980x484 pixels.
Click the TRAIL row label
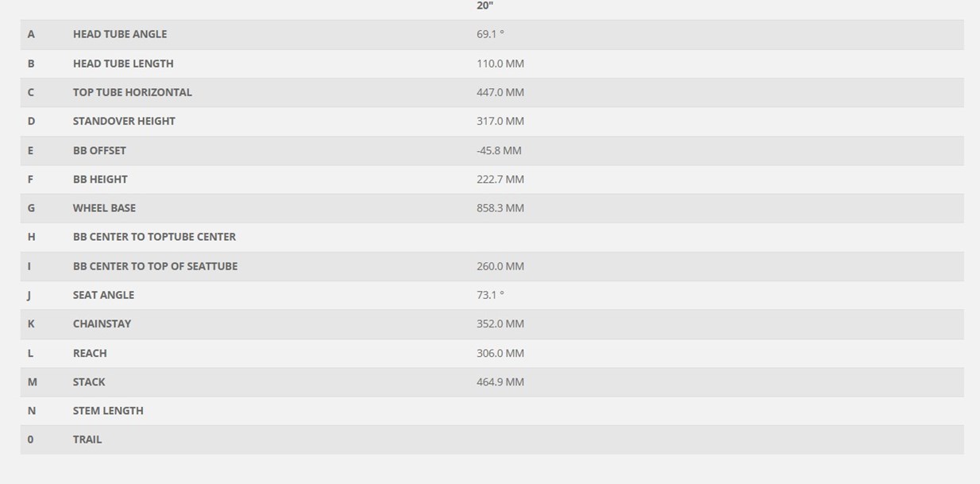click(x=87, y=439)
